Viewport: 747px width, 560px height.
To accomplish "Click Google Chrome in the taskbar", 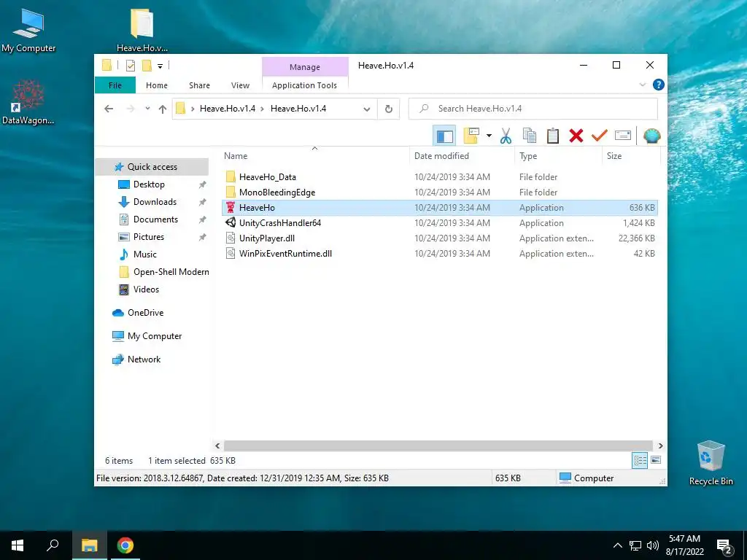I will tap(125, 545).
